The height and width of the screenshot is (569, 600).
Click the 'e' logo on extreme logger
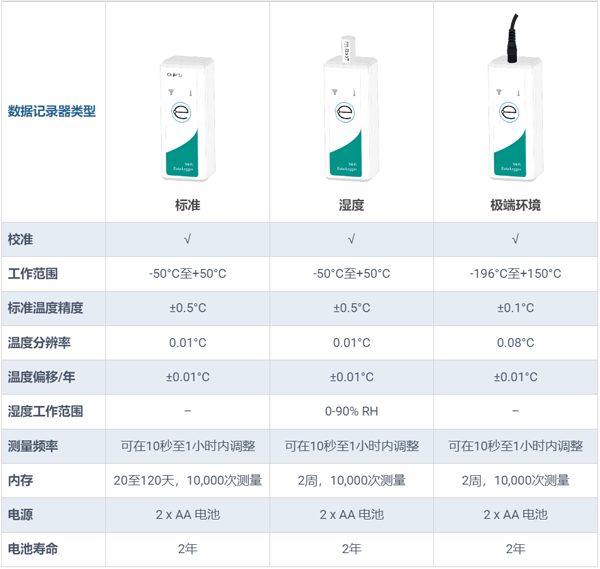(x=512, y=111)
